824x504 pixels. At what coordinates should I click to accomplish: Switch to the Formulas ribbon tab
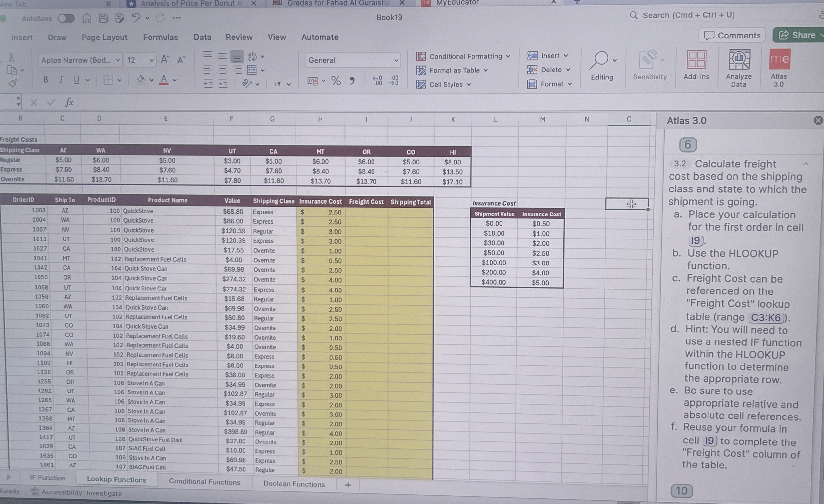(161, 37)
